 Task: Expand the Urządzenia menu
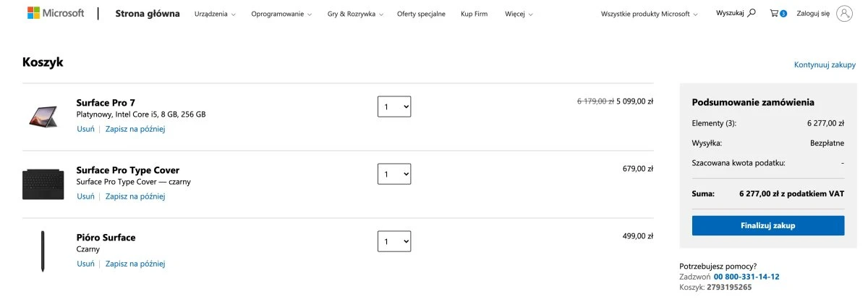click(215, 14)
